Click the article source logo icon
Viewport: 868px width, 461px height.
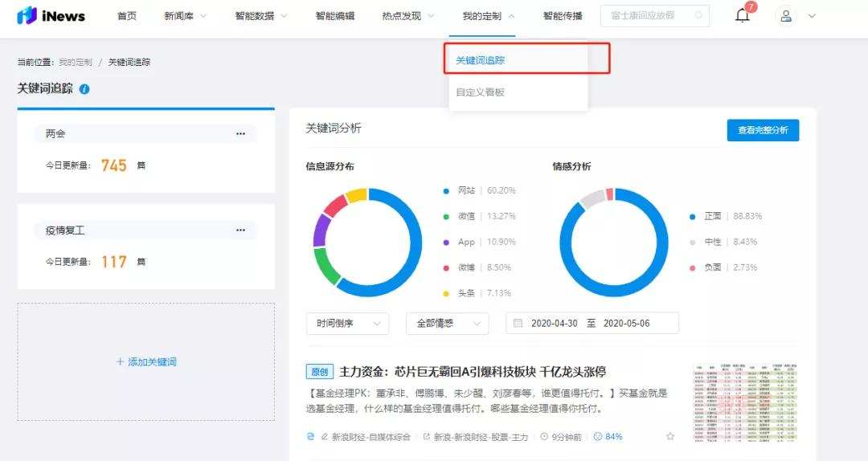[x=310, y=437]
